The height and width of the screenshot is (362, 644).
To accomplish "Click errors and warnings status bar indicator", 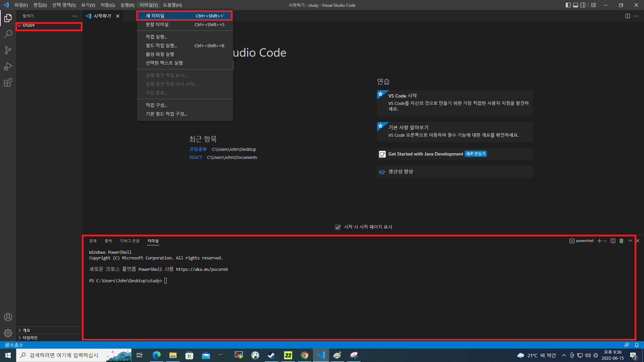I will pyautogui.click(x=14, y=345).
